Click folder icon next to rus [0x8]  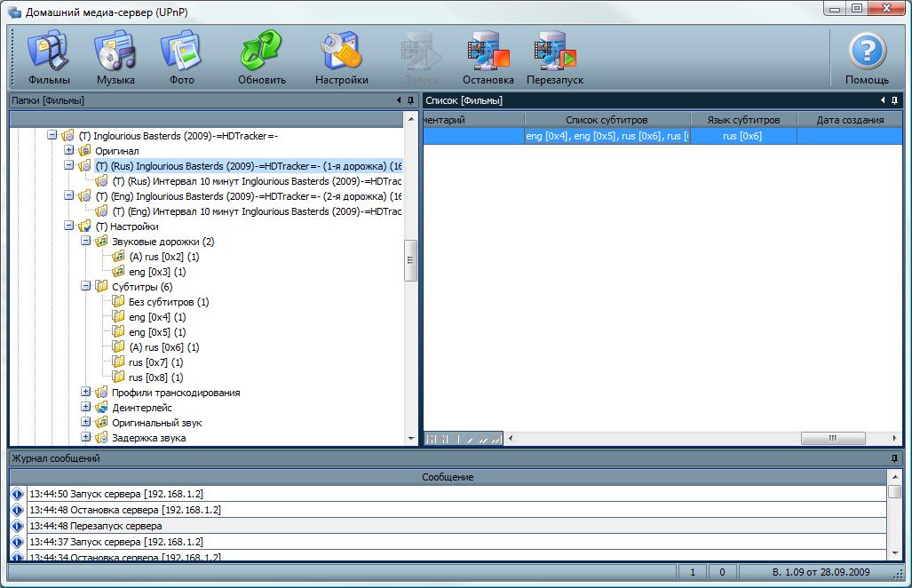[x=118, y=377]
